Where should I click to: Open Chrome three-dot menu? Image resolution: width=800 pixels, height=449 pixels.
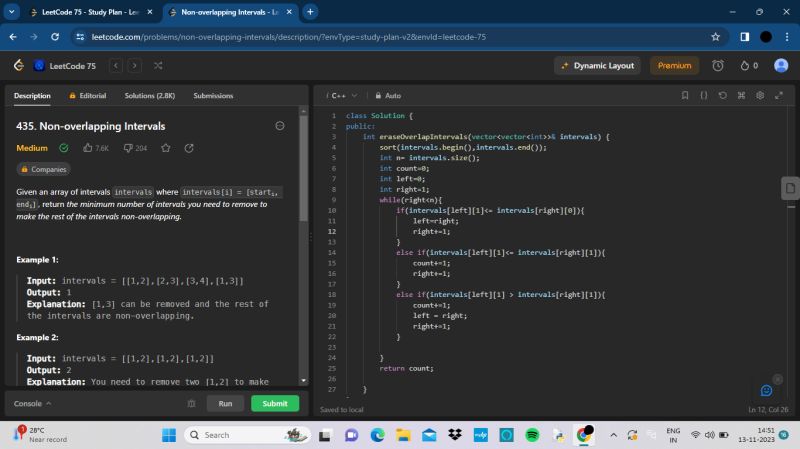tap(787, 37)
